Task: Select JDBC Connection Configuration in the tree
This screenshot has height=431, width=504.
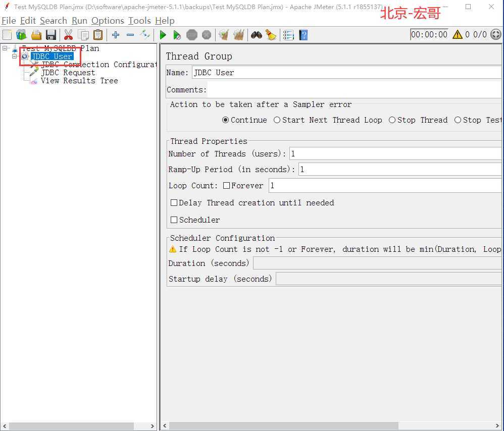Action: click(x=99, y=65)
